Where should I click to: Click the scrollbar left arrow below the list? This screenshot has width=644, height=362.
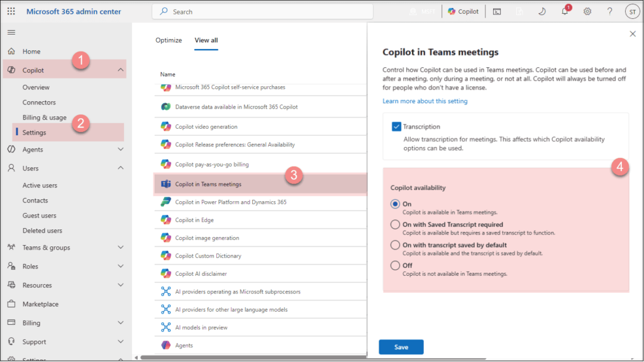pyautogui.click(x=136, y=358)
